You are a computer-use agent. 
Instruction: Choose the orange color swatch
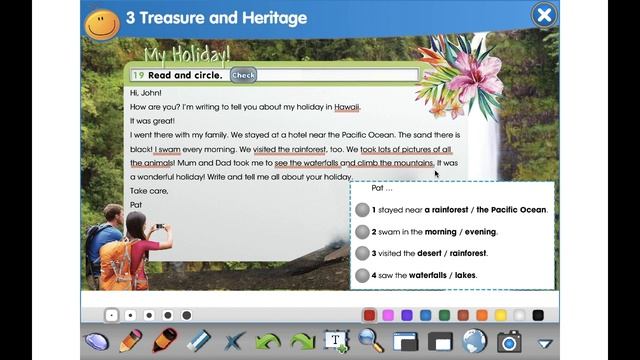[x=482, y=315]
